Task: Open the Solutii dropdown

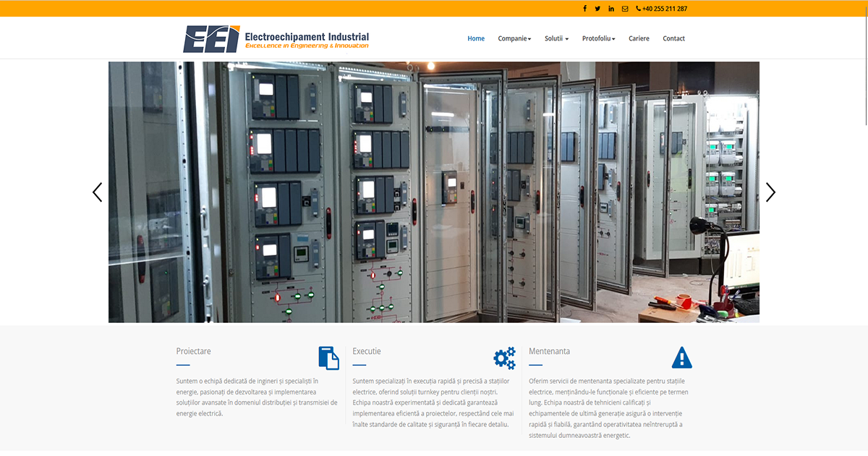Action: (556, 38)
